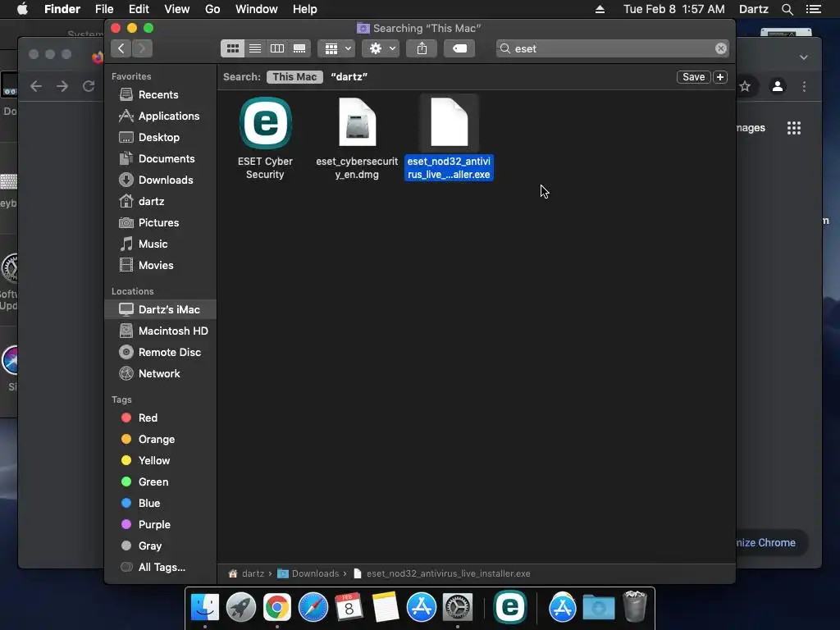Open the Window menu
840x630 pixels.
coord(257,9)
